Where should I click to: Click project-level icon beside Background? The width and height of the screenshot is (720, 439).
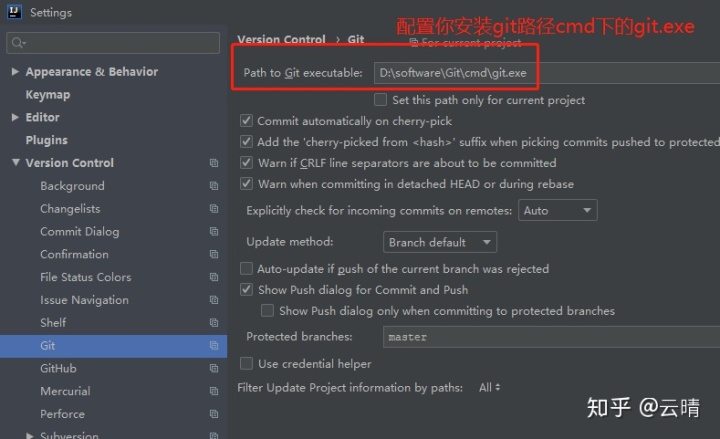(x=214, y=186)
